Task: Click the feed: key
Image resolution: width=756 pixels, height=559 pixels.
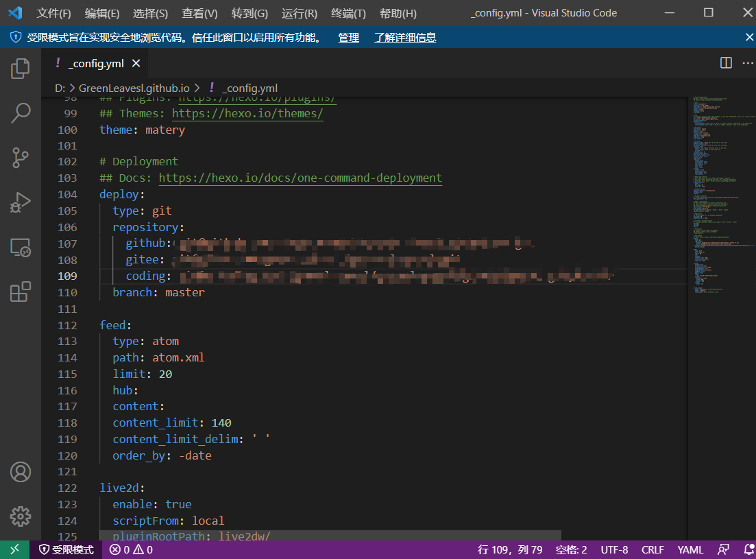Action: click(115, 325)
